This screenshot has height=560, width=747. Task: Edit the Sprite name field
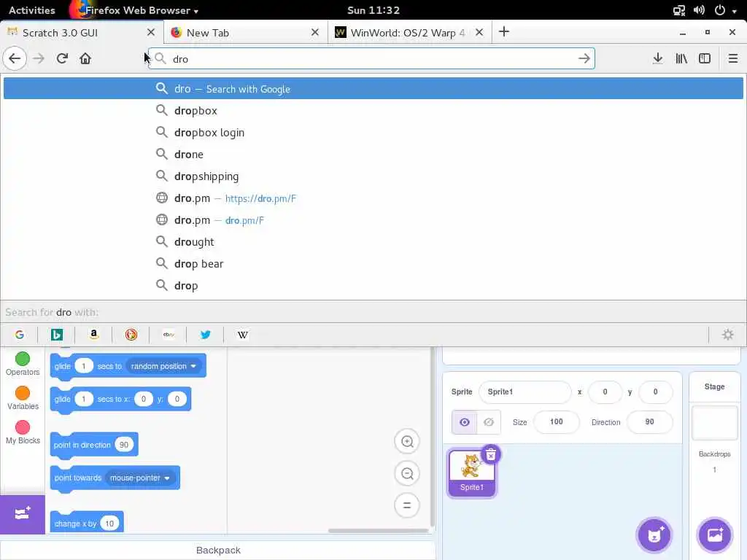coord(525,392)
